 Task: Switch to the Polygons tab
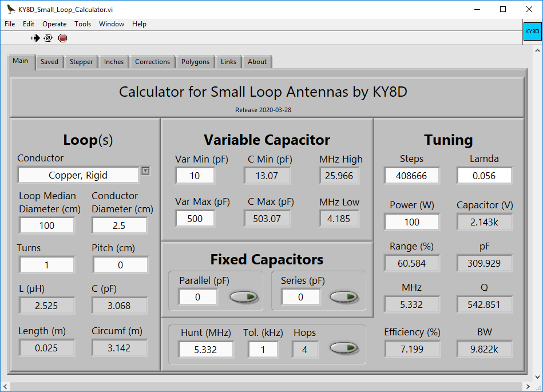(x=195, y=62)
